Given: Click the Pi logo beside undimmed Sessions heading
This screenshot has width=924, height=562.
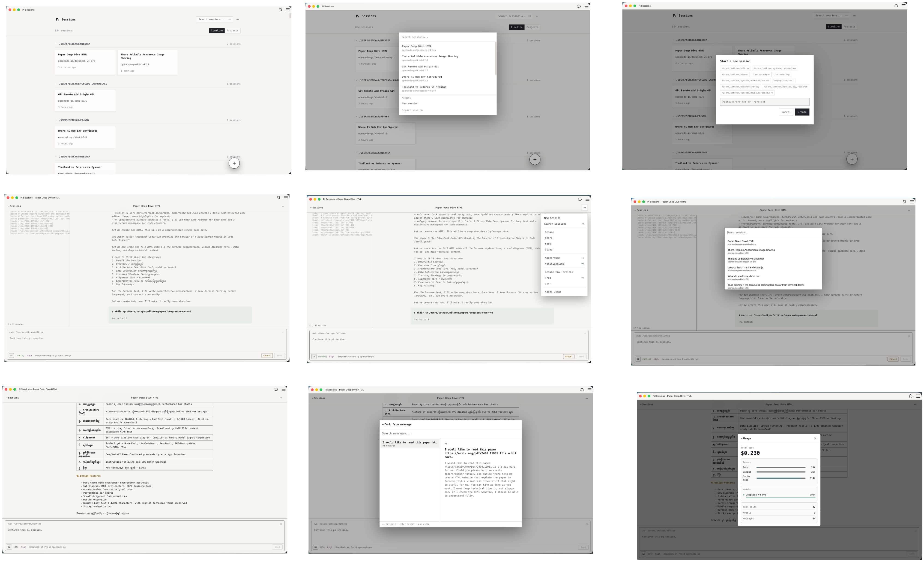Looking at the screenshot, I should (57, 20).
